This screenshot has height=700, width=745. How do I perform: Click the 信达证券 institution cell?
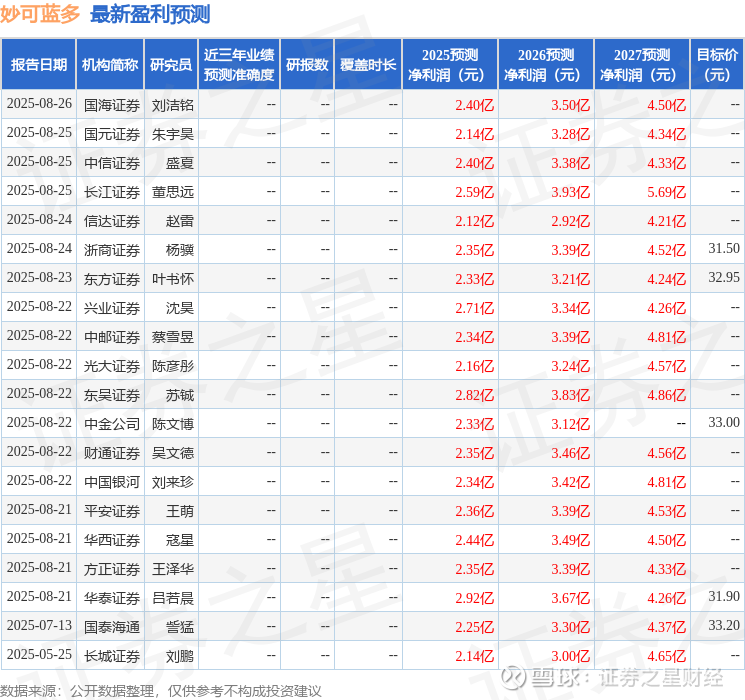(112, 221)
